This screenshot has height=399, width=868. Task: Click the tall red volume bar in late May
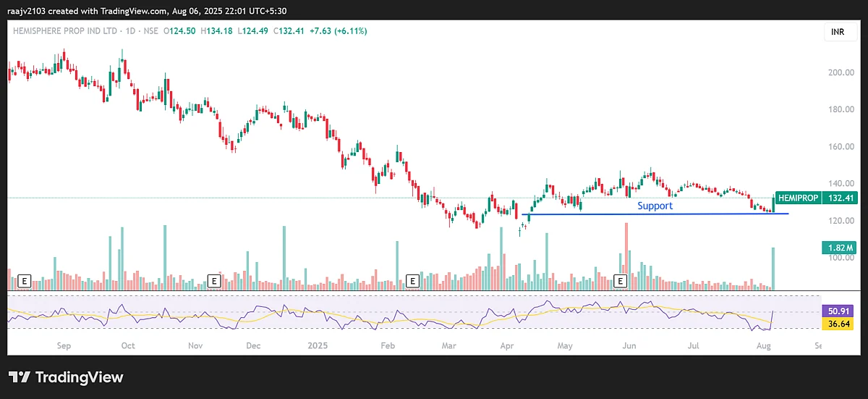[x=626, y=256]
